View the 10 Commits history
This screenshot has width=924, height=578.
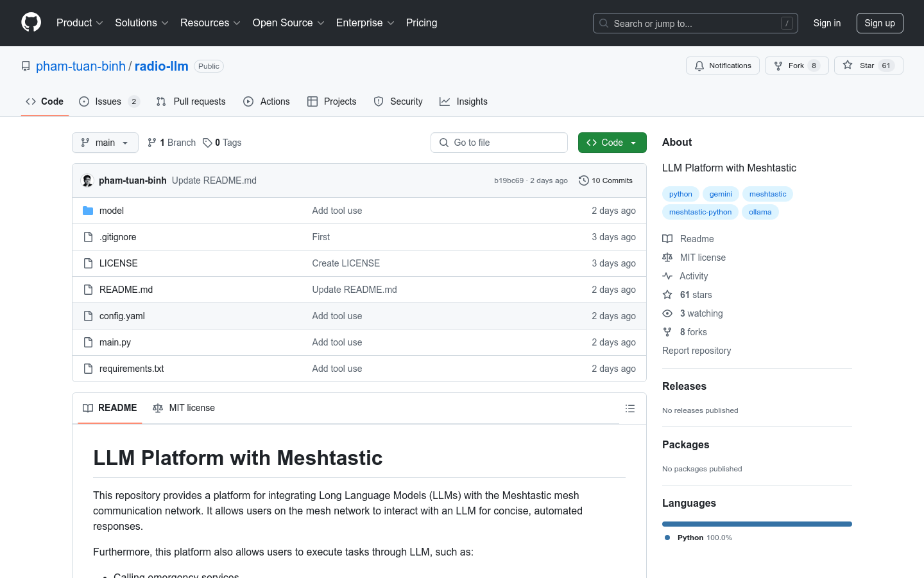click(x=606, y=180)
